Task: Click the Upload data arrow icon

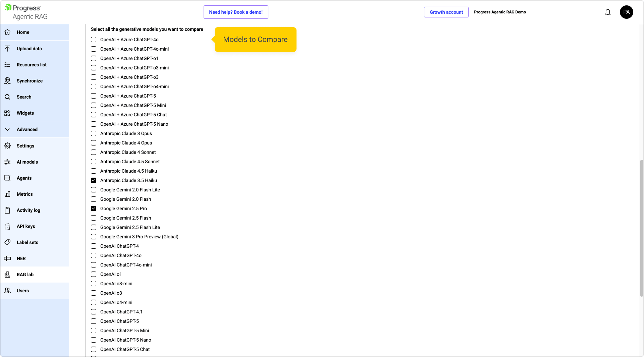Action: 7,49
